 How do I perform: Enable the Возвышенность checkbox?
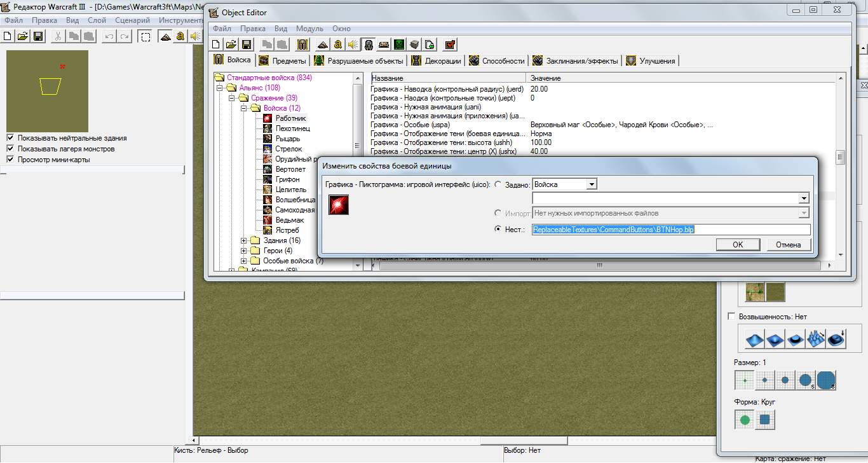731,317
